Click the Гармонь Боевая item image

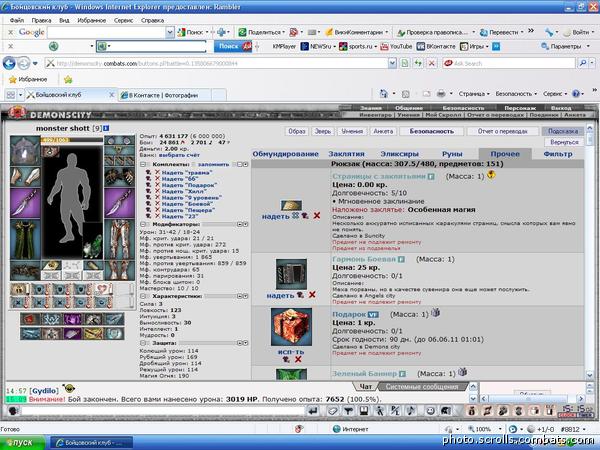pos(291,274)
